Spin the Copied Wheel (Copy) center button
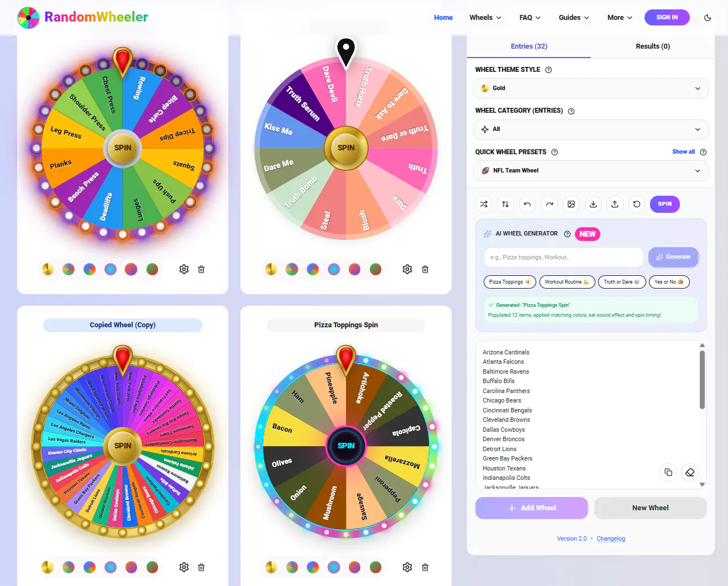Screen dimensions: 728x586 click(123, 446)
